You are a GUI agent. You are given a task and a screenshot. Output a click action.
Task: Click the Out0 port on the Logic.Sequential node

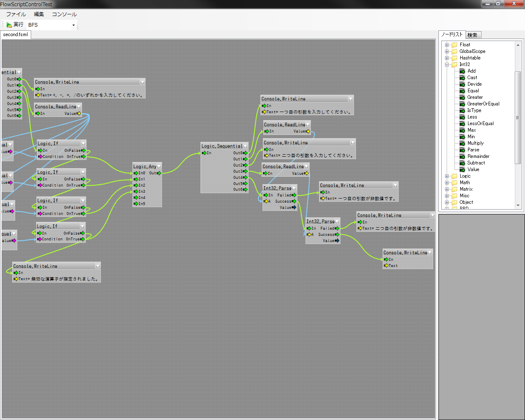[x=245, y=153]
